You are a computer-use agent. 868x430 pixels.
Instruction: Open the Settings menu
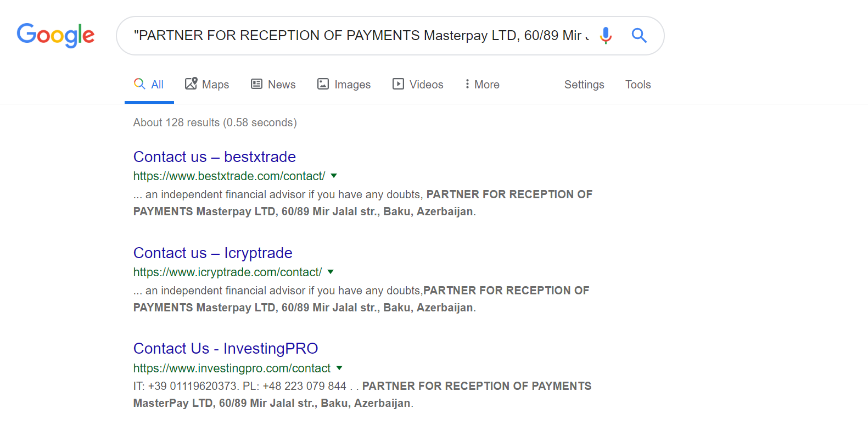pyautogui.click(x=584, y=85)
